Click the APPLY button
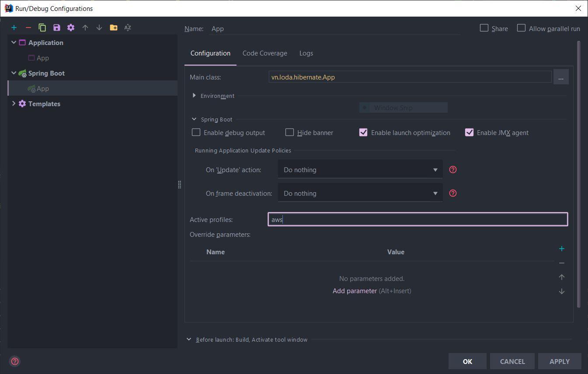588x374 pixels. click(559, 361)
